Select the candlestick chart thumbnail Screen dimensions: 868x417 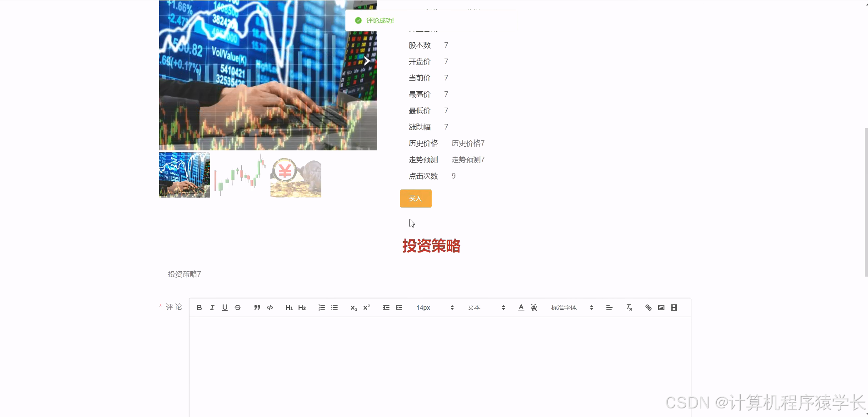(x=240, y=175)
